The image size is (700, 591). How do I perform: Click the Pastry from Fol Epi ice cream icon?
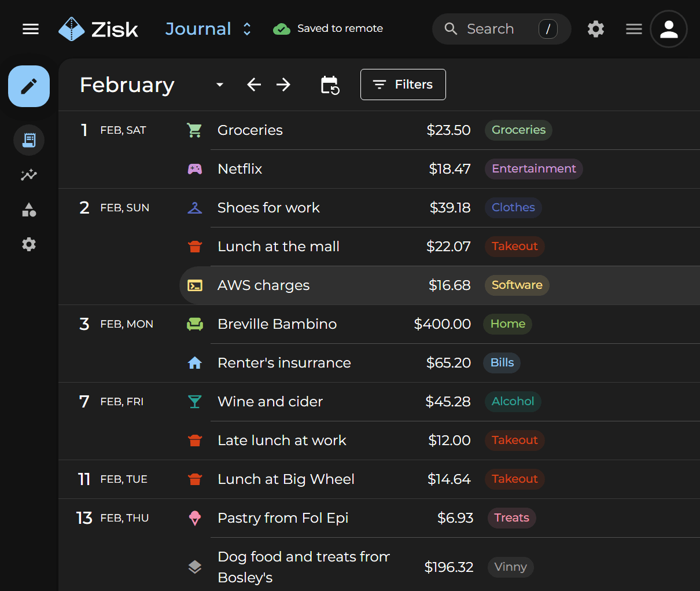pyautogui.click(x=195, y=518)
